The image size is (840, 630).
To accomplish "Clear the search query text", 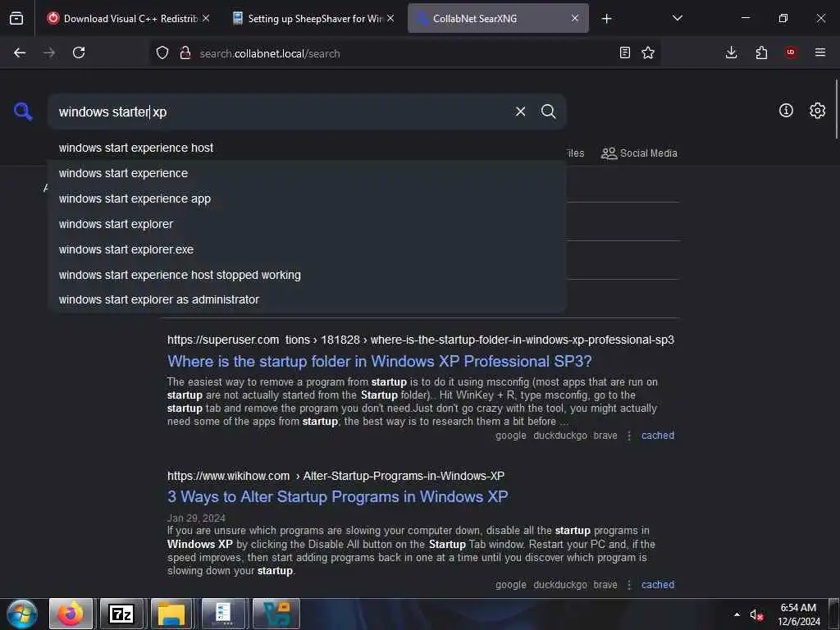I will 520,112.
